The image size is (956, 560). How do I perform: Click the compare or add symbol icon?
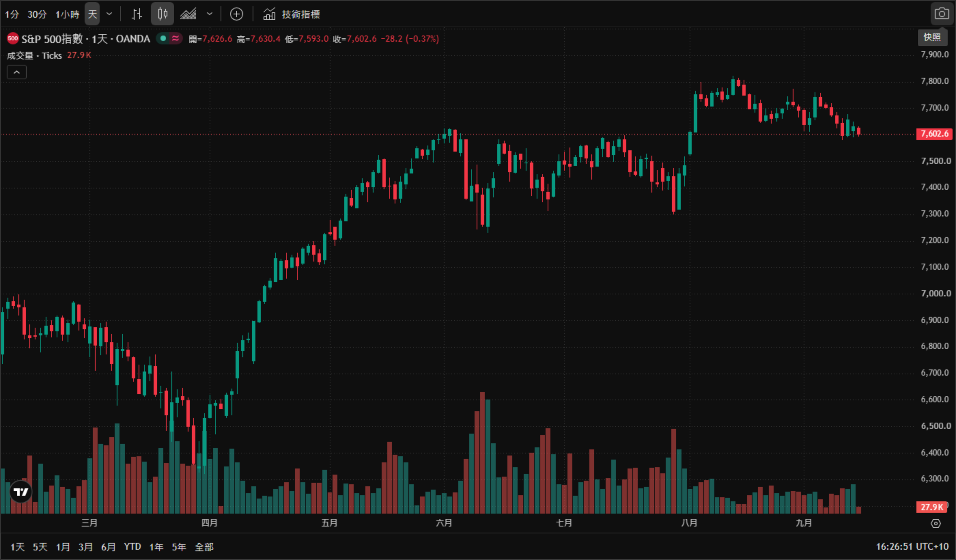coord(237,14)
